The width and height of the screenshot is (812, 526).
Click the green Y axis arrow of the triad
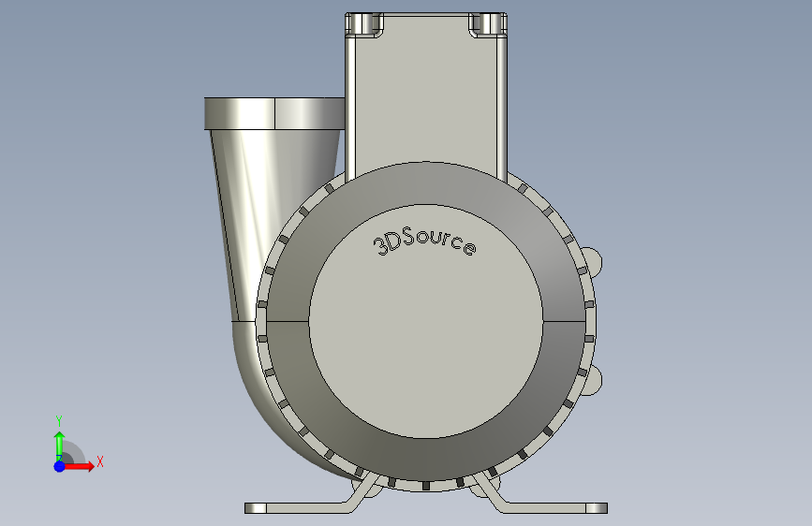click(59, 445)
